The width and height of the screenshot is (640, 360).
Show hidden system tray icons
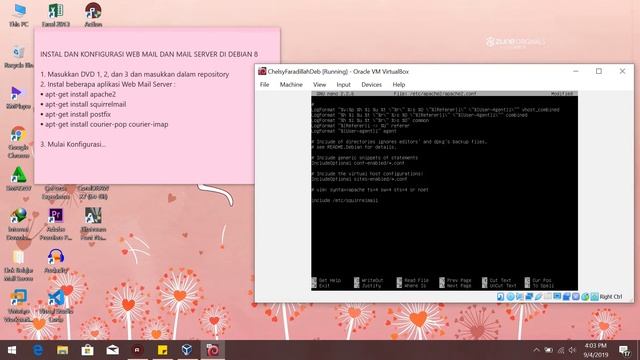tap(537, 350)
